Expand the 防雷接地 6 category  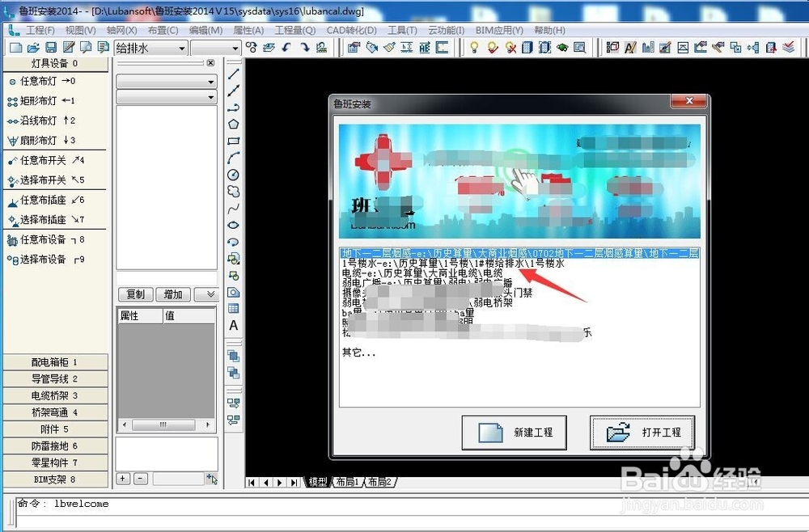(x=56, y=446)
